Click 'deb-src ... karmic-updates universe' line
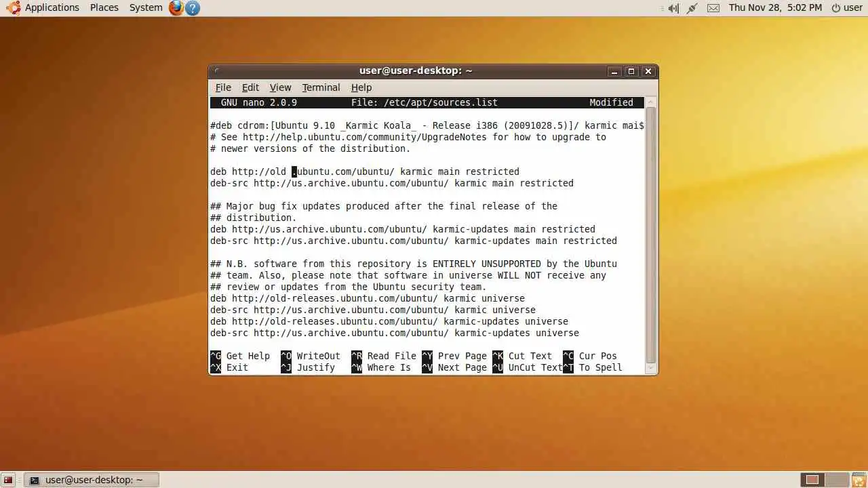868x488 pixels. click(395, 333)
